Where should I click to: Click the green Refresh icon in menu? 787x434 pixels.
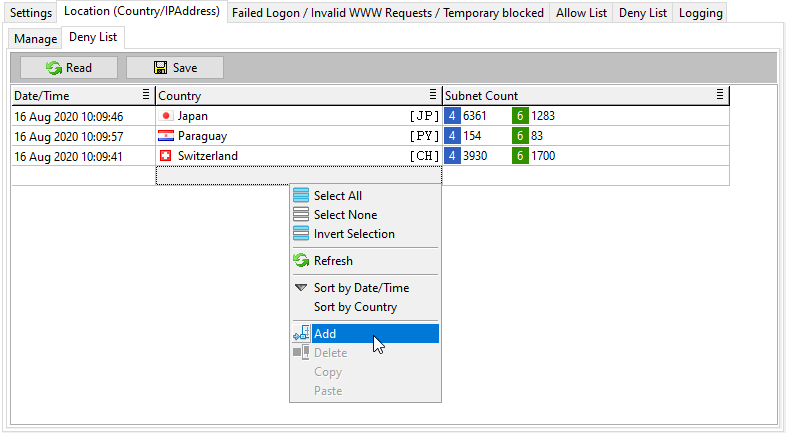[301, 260]
